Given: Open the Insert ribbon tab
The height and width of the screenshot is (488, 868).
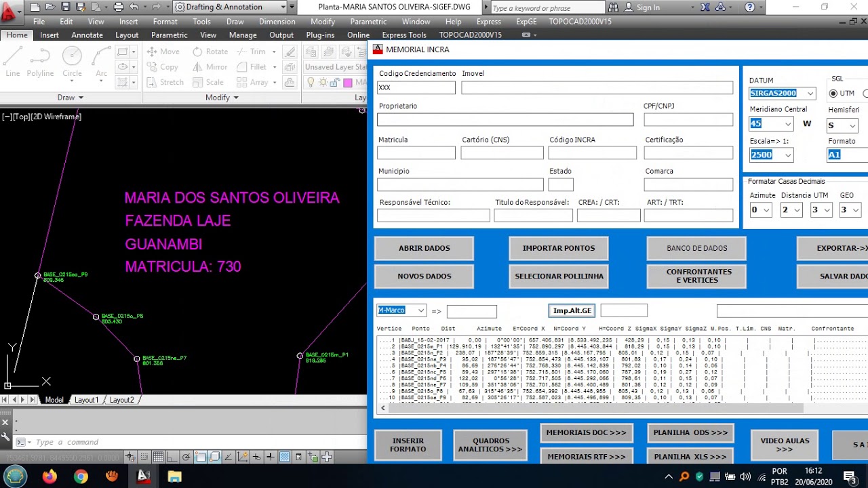Looking at the screenshot, I should pos(50,35).
